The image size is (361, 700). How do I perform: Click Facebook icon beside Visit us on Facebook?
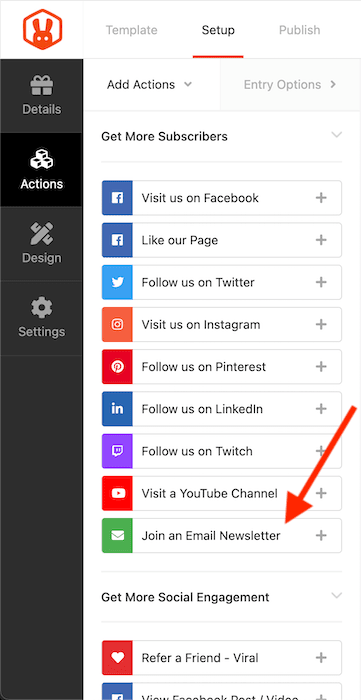click(x=117, y=198)
